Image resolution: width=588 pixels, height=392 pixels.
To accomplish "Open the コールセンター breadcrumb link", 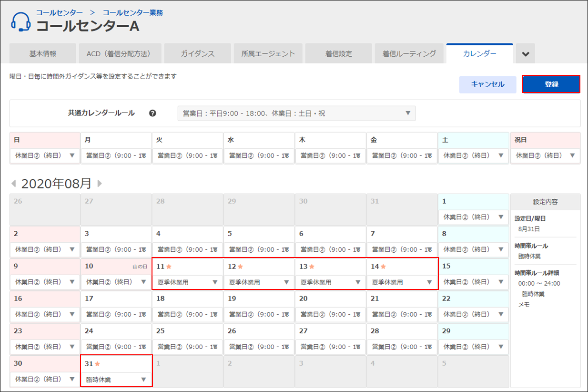I will [x=60, y=12].
